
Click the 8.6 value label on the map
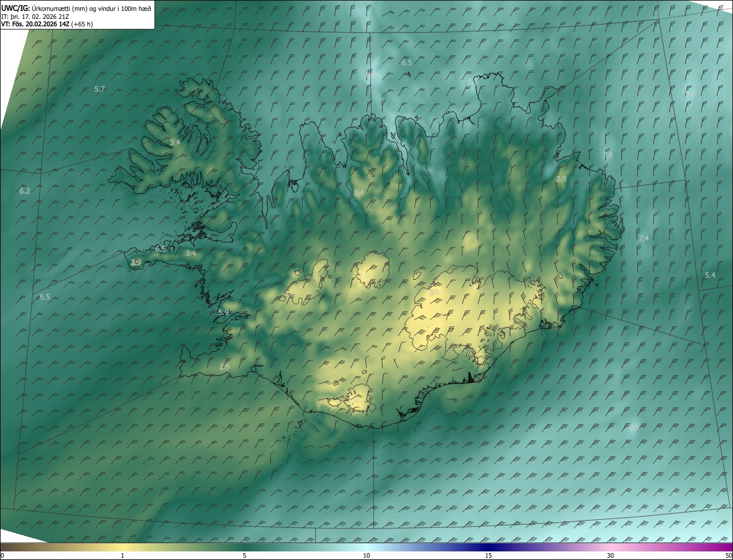[x=691, y=94]
